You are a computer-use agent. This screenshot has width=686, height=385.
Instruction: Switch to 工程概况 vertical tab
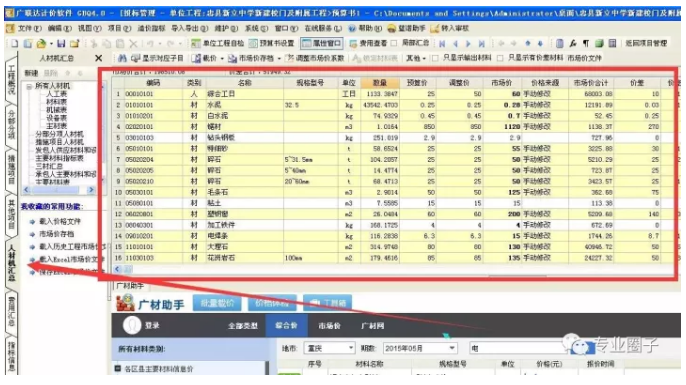click(x=11, y=80)
